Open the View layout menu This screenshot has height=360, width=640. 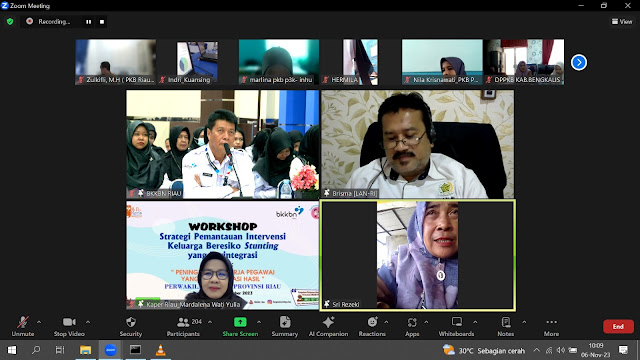(622, 21)
